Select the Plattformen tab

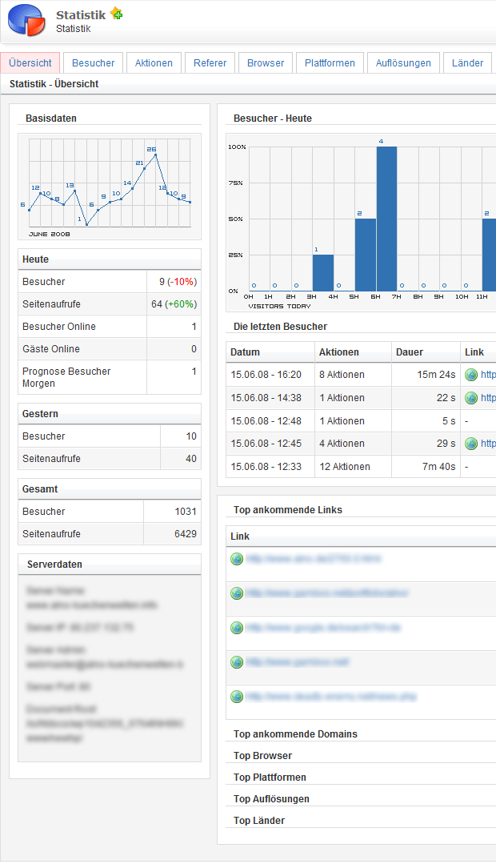[x=330, y=63]
